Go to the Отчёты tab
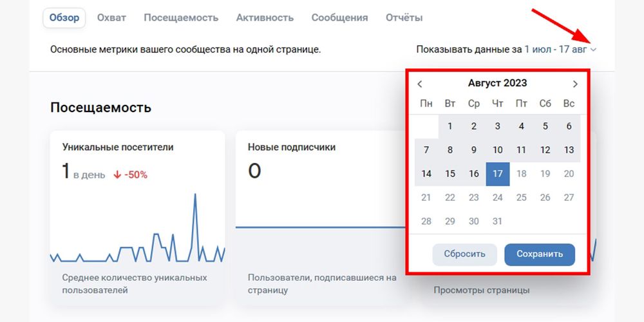 pos(404,17)
